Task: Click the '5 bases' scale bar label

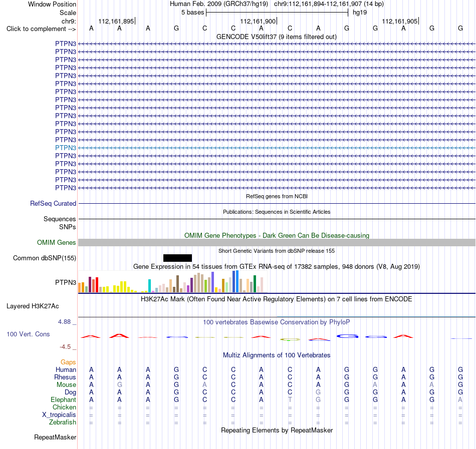Action: 192,13
